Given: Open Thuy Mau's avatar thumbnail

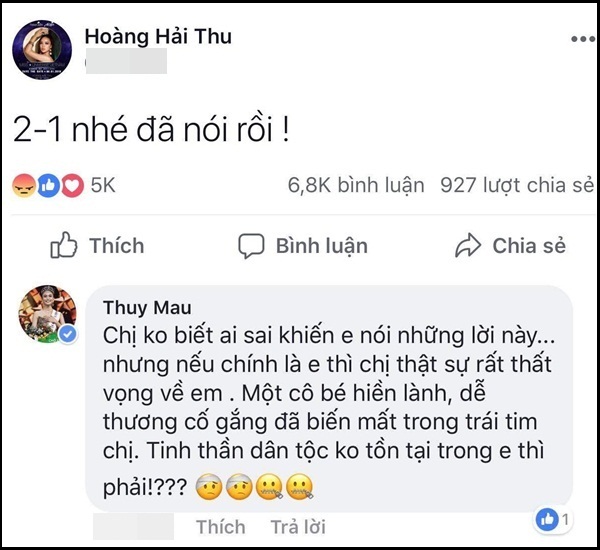Looking at the screenshot, I should [48, 314].
